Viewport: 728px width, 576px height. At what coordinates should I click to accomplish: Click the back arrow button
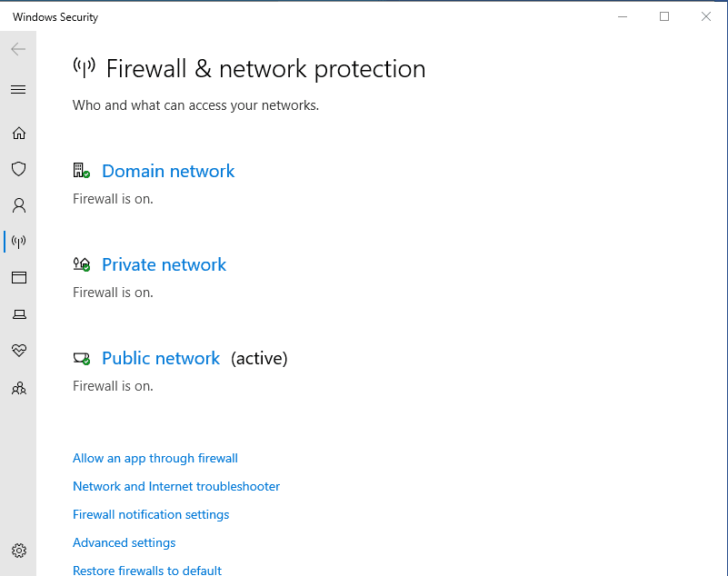(x=18, y=49)
